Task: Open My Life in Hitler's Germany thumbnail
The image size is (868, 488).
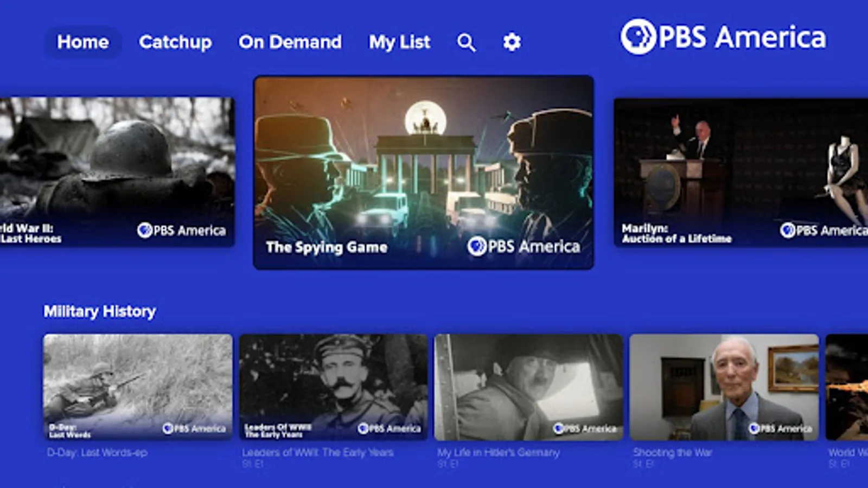Action: point(528,387)
